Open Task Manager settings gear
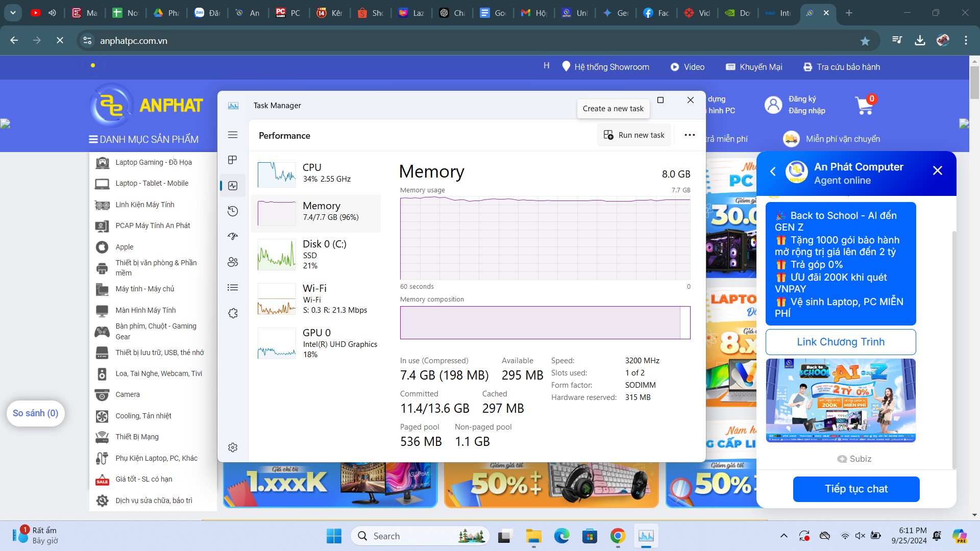 pyautogui.click(x=233, y=447)
